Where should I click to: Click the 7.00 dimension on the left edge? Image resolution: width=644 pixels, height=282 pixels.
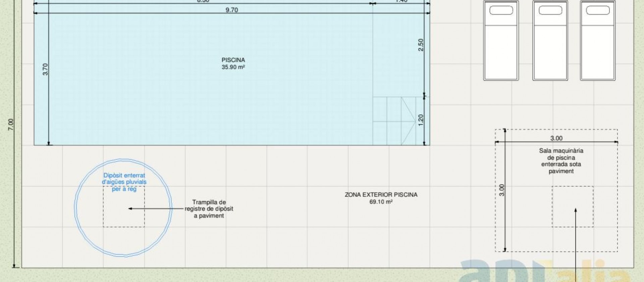[x=11, y=125]
